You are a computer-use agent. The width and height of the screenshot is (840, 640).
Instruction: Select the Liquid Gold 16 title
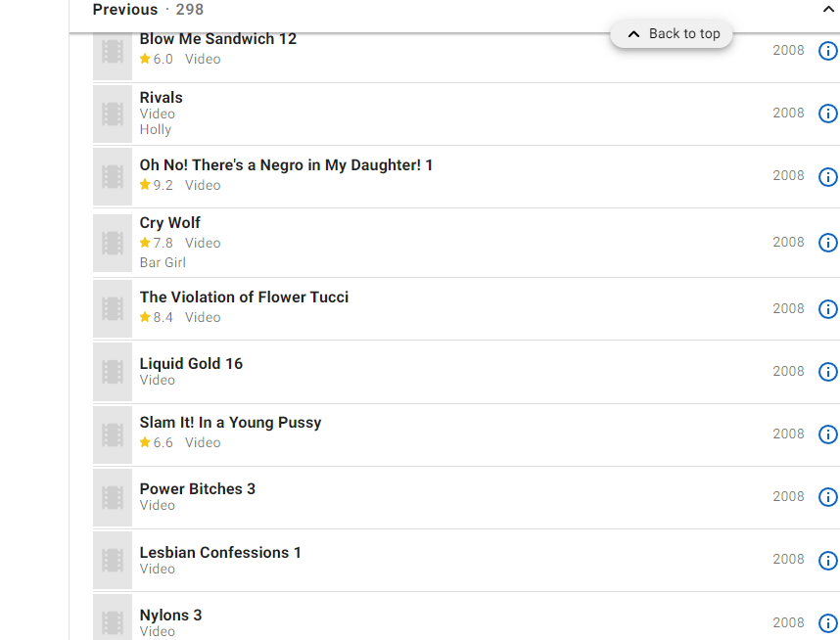191,364
